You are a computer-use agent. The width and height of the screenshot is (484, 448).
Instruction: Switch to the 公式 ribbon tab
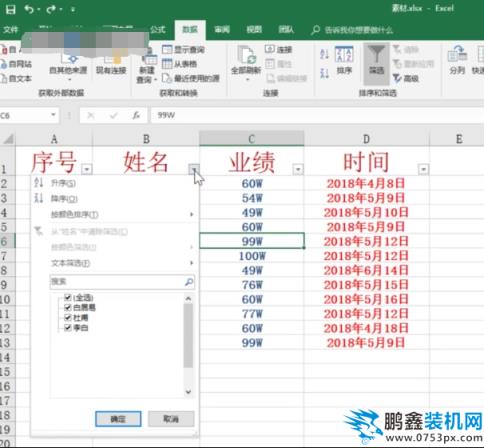(157, 30)
